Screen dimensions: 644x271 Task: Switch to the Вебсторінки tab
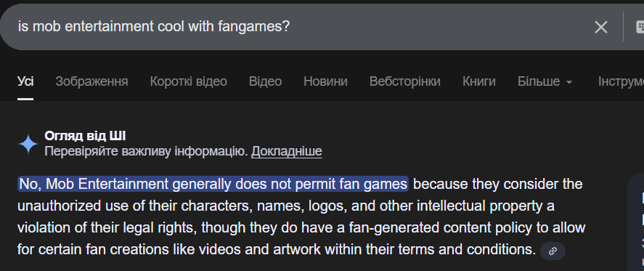405,81
